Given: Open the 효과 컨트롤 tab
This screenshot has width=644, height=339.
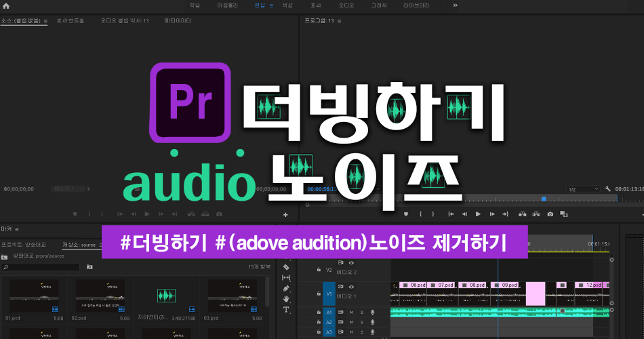Looking at the screenshot, I should point(71,20).
